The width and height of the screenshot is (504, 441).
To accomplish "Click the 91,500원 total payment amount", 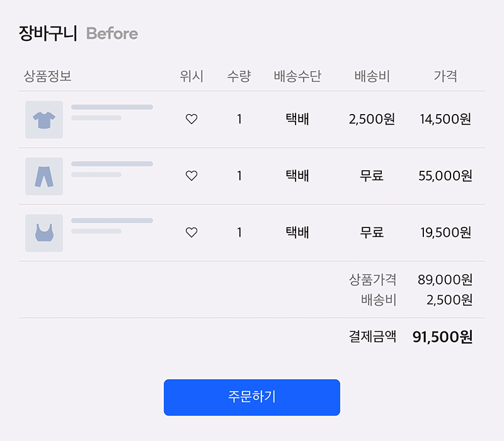I will point(442,337).
